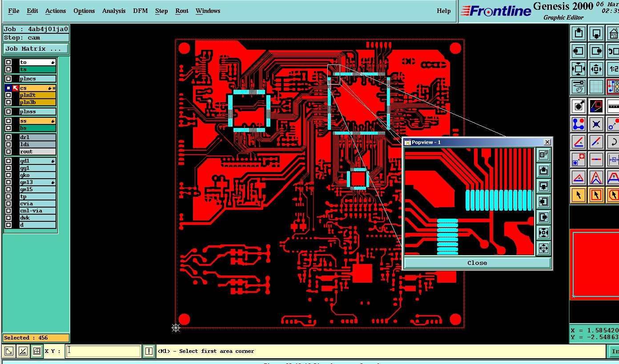Select the cs layer name row
The width and height of the screenshot is (619, 364).
[37, 88]
